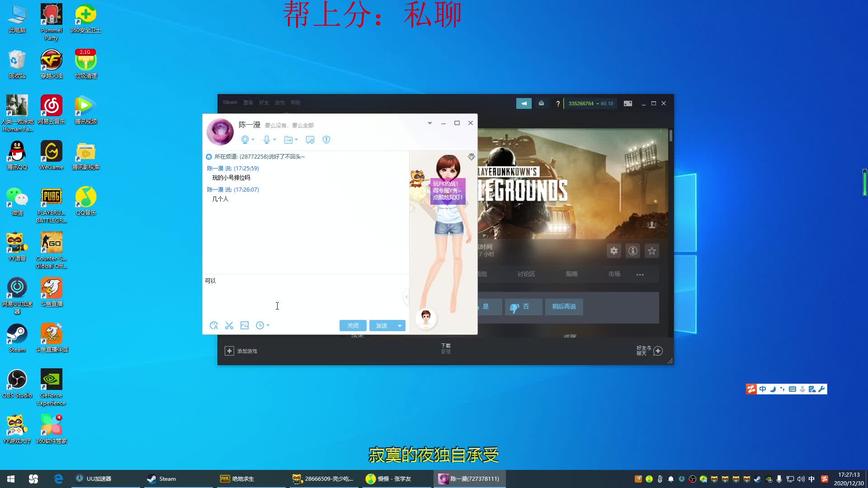The image size is (868, 488).
Task: Click the Steam help question mark
Action: pyautogui.click(x=558, y=103)
